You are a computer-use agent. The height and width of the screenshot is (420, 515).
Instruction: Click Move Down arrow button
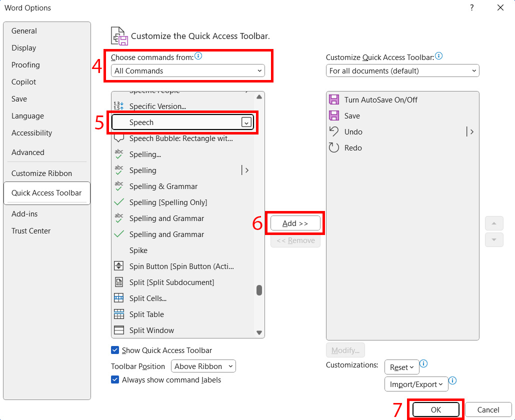click(x=494, y=239)
